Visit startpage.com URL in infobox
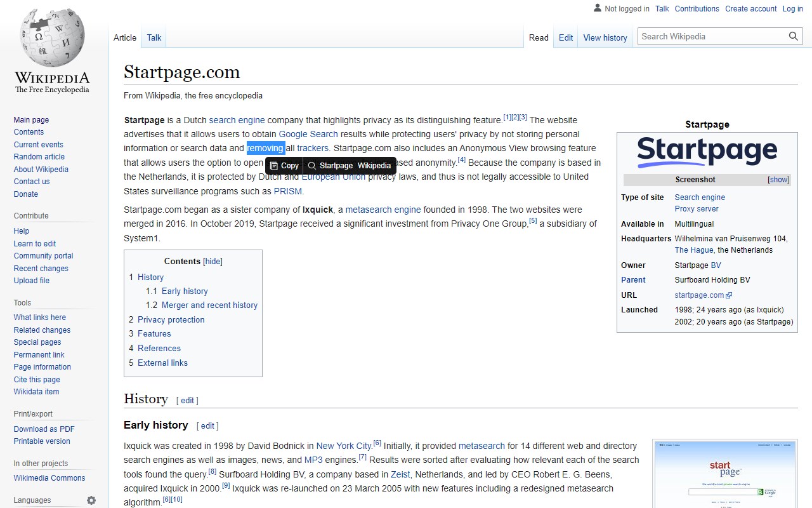 pyautogui.click(x=700, y=295)
